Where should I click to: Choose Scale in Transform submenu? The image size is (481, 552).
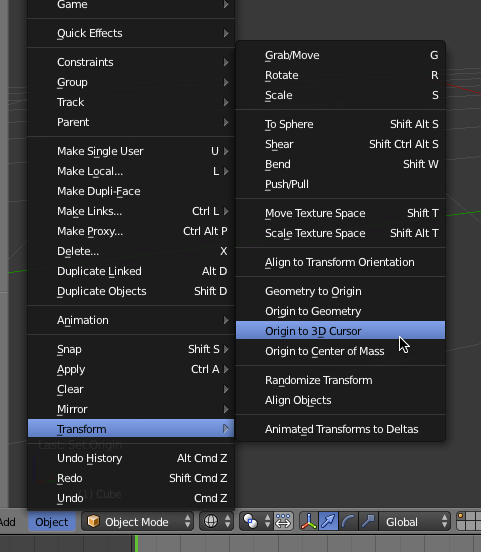tap(341, 95)
